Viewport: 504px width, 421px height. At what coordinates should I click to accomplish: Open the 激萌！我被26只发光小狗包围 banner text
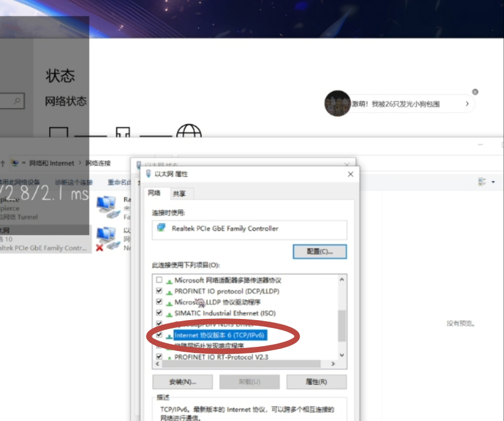395,104
